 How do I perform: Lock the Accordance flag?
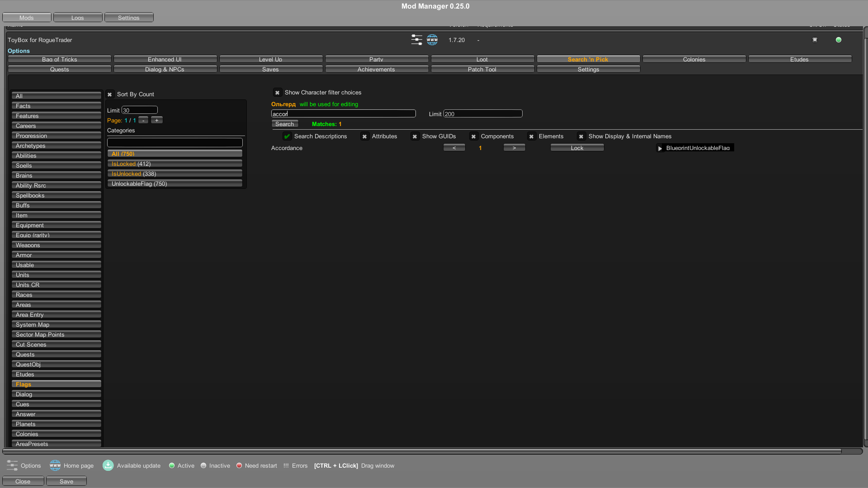pyautogui.click(x=577, y=148)
